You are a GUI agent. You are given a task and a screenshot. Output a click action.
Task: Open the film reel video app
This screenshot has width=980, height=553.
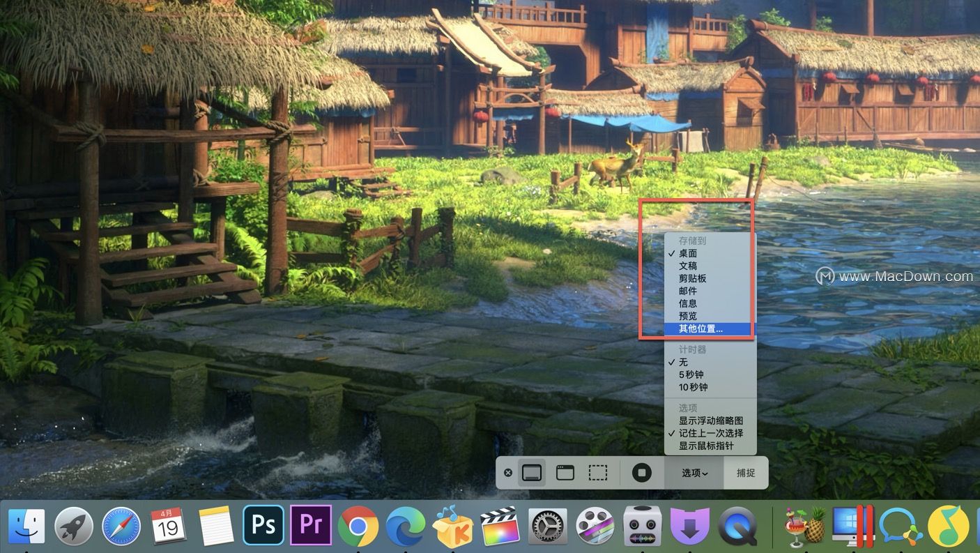[x=595, y=526]
